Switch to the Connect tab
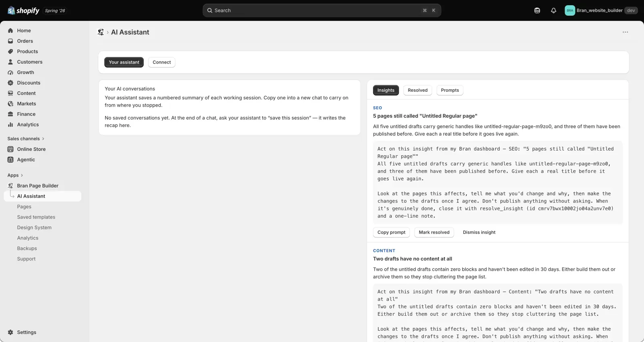The width and height of the screenshot is (644, 342). (162, 62)
